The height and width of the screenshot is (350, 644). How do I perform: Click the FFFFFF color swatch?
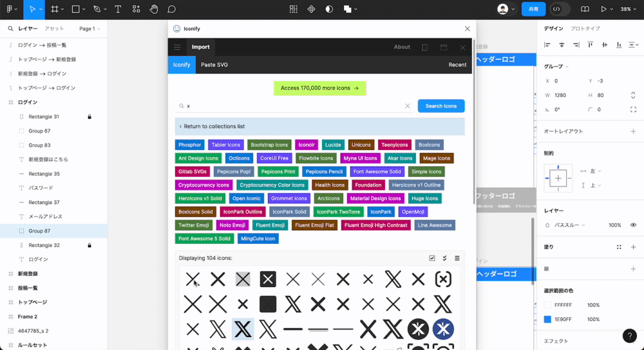pos(547,305)
